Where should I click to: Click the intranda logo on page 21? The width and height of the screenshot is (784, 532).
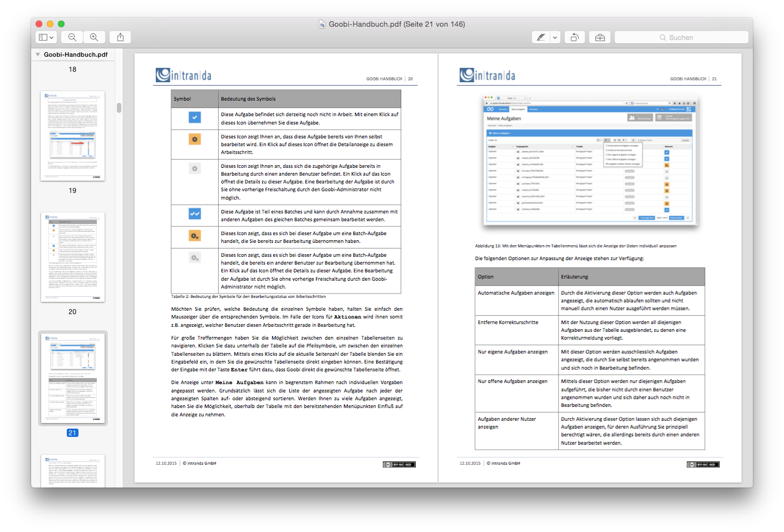click(x=487, y=75)
